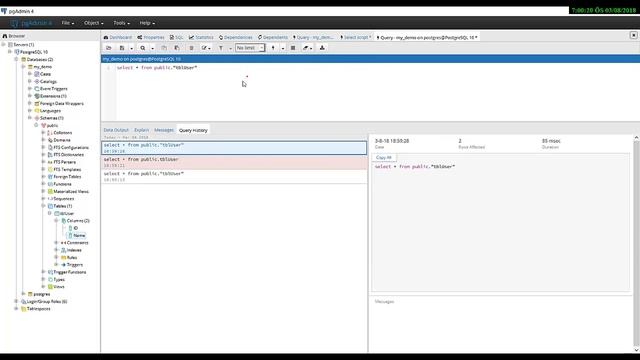Open the File menu
This screenshot has width=640, height=360.
68,23
